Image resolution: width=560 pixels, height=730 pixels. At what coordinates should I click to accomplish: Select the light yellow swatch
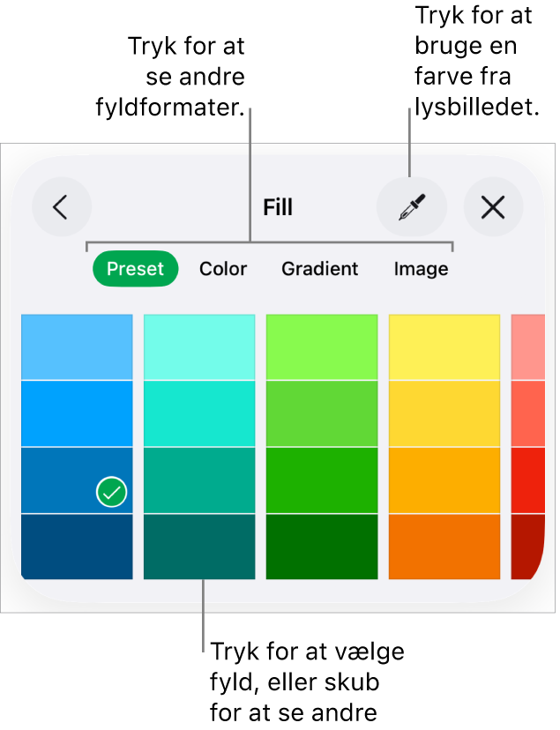coord(444,347)
